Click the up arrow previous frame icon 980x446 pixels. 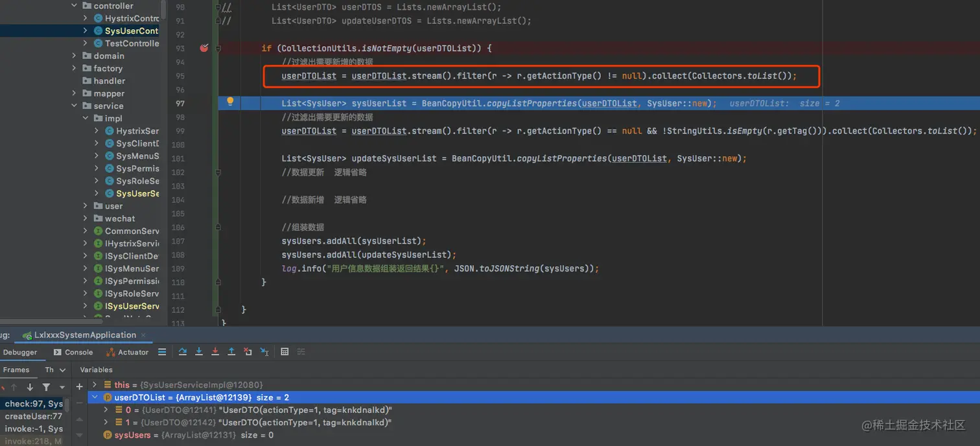click(x=14, y=387)
